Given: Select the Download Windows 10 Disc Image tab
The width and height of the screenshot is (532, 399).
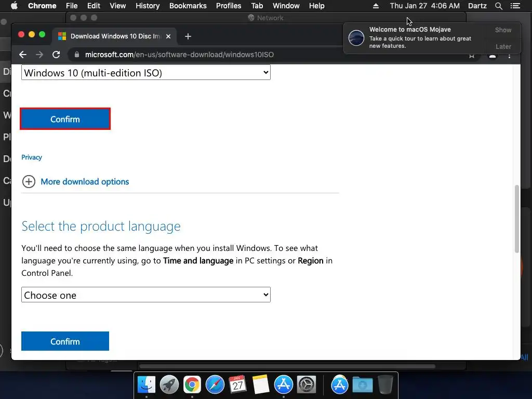Looking at the screenshot, I should (x=114, y=36).
